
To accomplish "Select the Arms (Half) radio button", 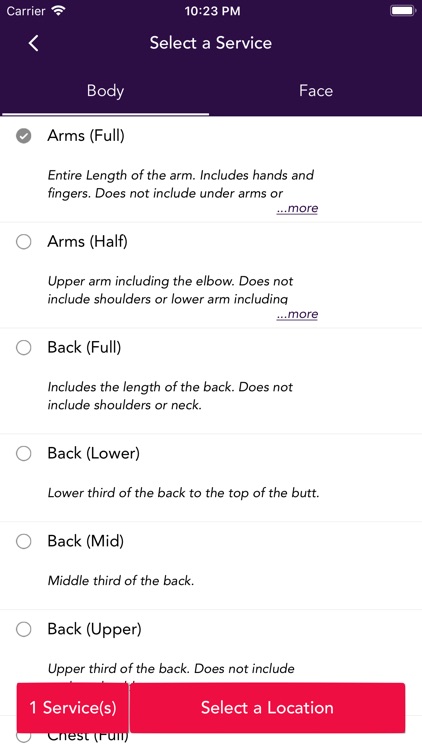I will pos(23,242).
